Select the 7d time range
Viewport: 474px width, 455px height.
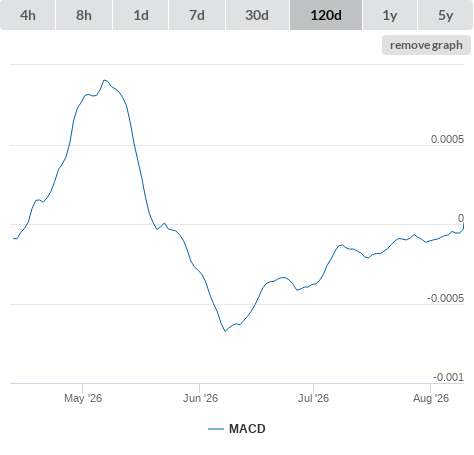point(197,15)
